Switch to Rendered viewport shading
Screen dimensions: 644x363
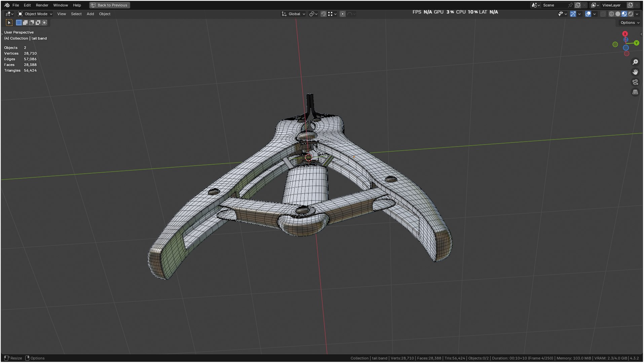[x=631, y=14]
